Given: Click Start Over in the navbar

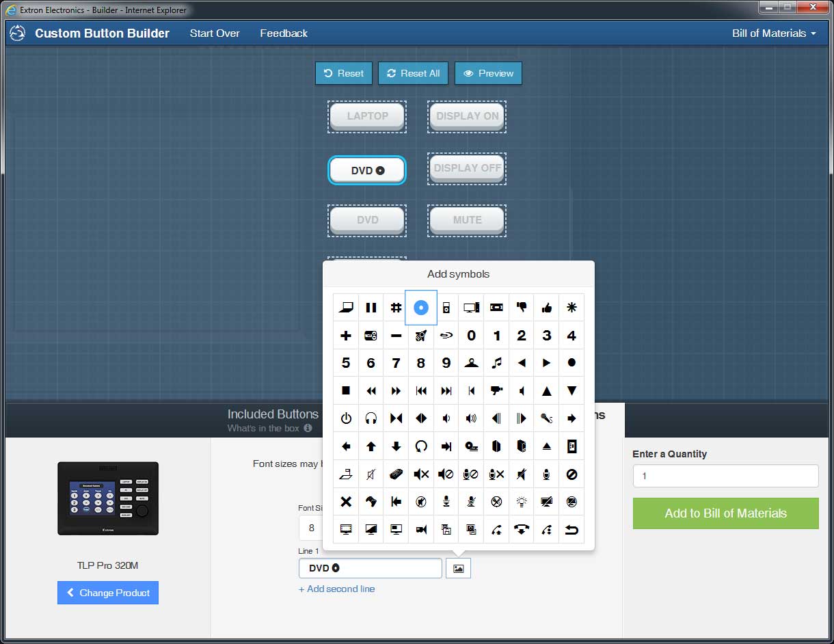Looking at the screenshot, I should [x=215, y=33].
